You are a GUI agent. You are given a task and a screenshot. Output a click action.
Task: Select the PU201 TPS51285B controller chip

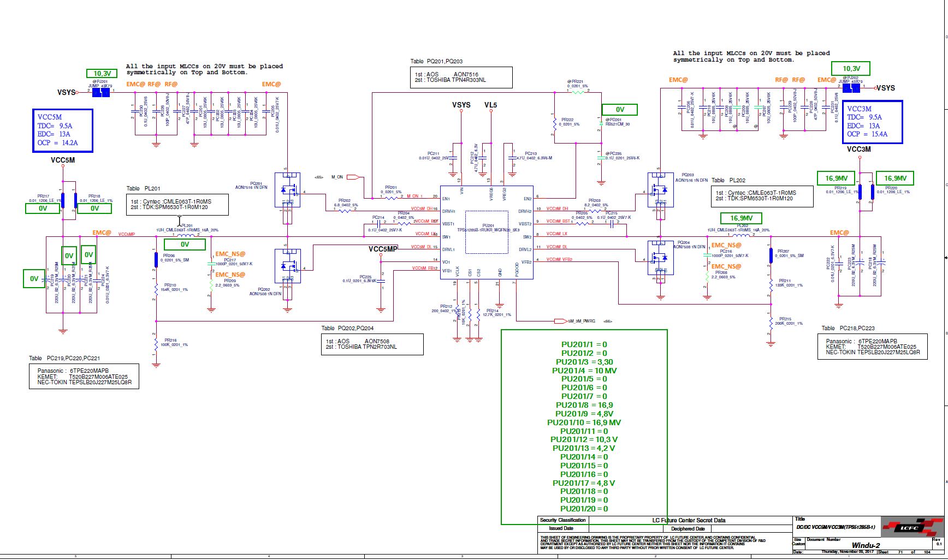[x=487, y=233]
